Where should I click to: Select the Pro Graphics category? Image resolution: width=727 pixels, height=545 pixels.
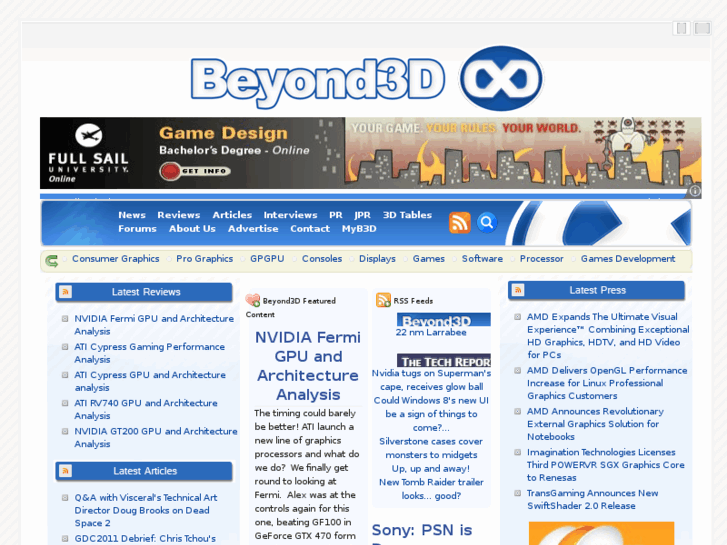[204, 259]
